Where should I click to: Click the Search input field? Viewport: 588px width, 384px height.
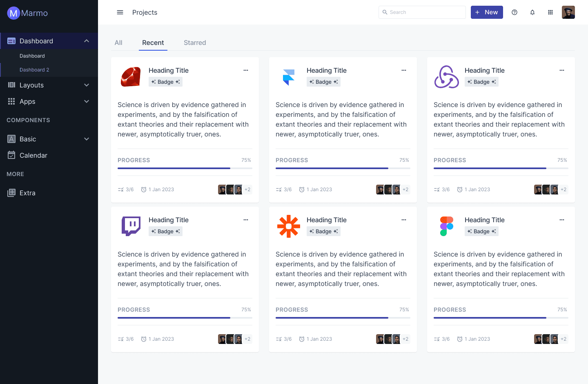[422, 12]
